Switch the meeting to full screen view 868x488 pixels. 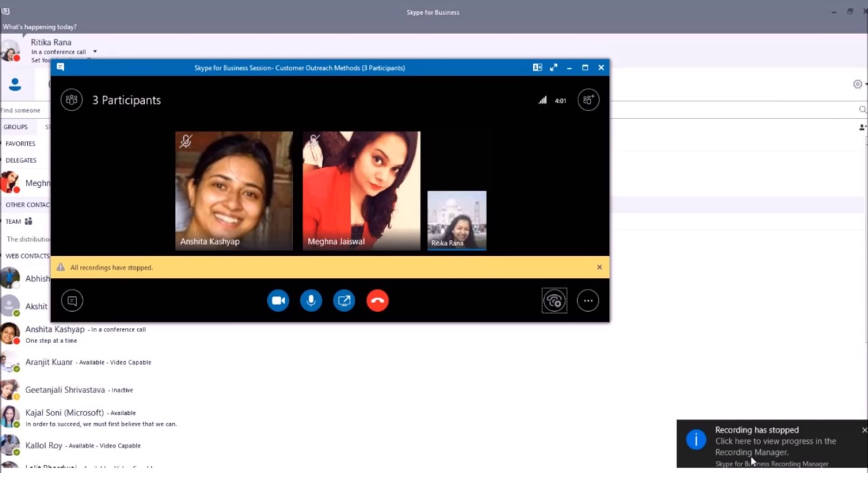[x=553, y=68]
